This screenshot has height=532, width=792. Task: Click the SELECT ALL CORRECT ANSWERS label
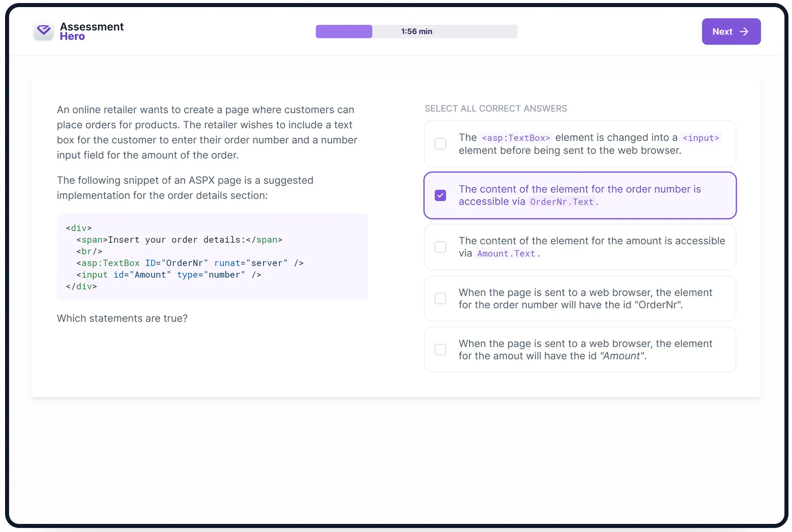[x=496, y=109]
